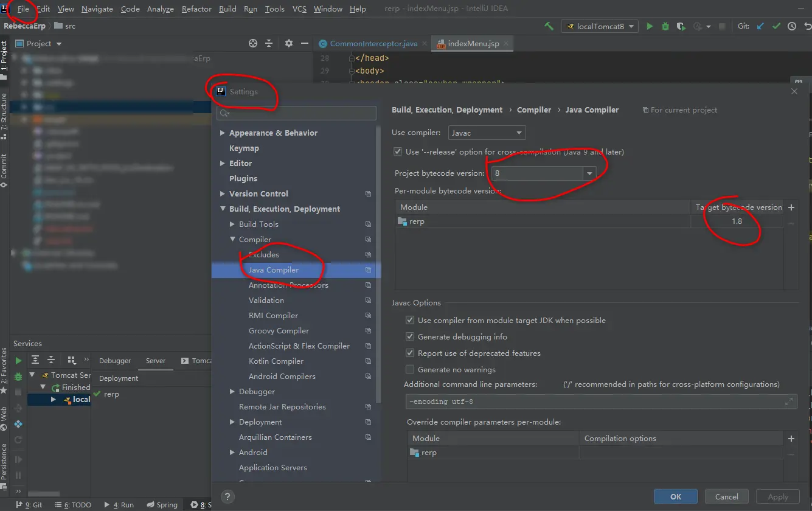Add a module to override compiler parameters
Viewport: 812px width, 511px height.
click(x=791, y=438)
